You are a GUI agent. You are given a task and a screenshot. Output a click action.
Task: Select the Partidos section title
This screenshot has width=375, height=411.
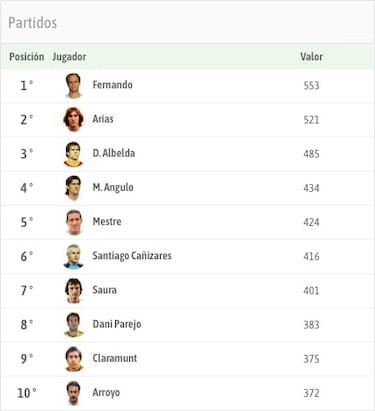32,23
